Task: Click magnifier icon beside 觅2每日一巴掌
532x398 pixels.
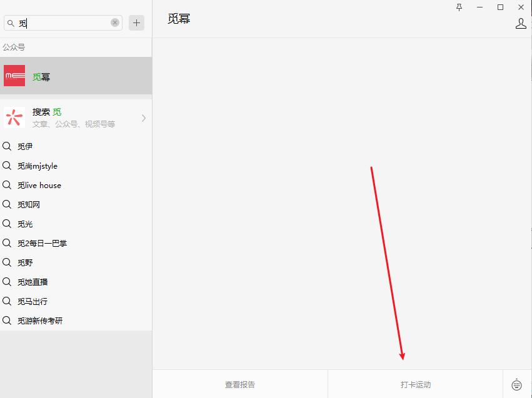Action: 7,242
